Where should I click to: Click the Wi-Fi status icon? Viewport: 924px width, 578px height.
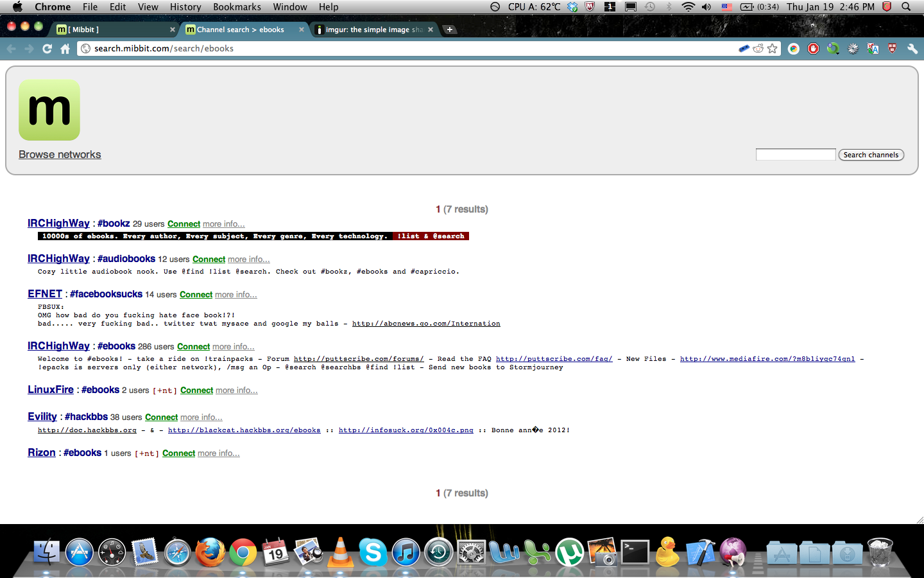point(688,7)
